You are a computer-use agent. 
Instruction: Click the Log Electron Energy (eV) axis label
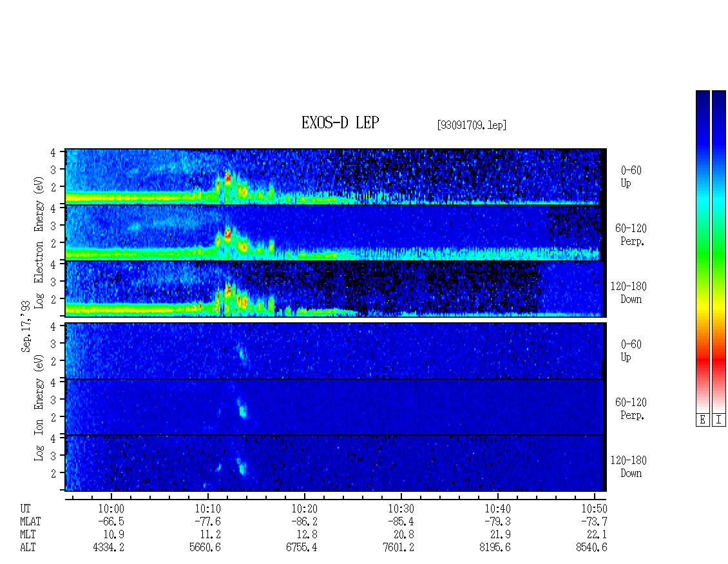39,242
